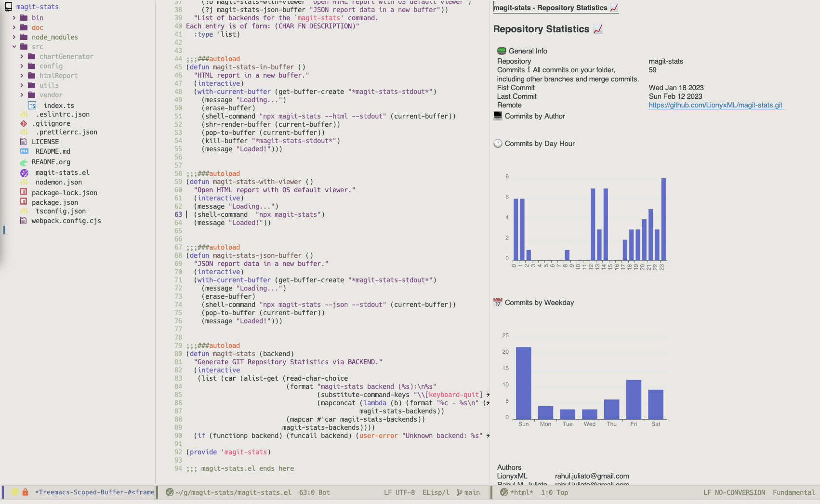Screen dimensions: 820x504
Task: Click the Fri bar in the weekday chart
Action: [x=634, y=399]
